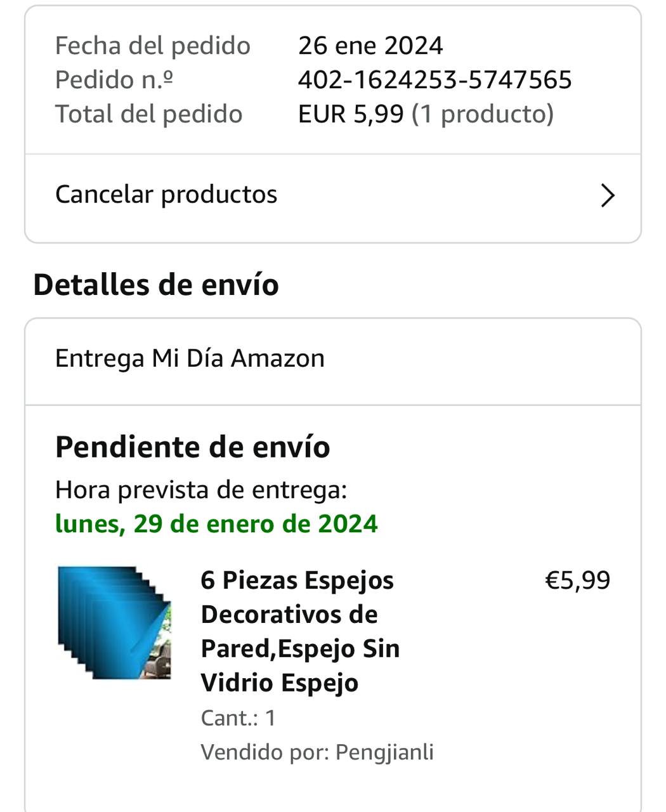Click the (1 producto) count text

(x=483, y=114)
